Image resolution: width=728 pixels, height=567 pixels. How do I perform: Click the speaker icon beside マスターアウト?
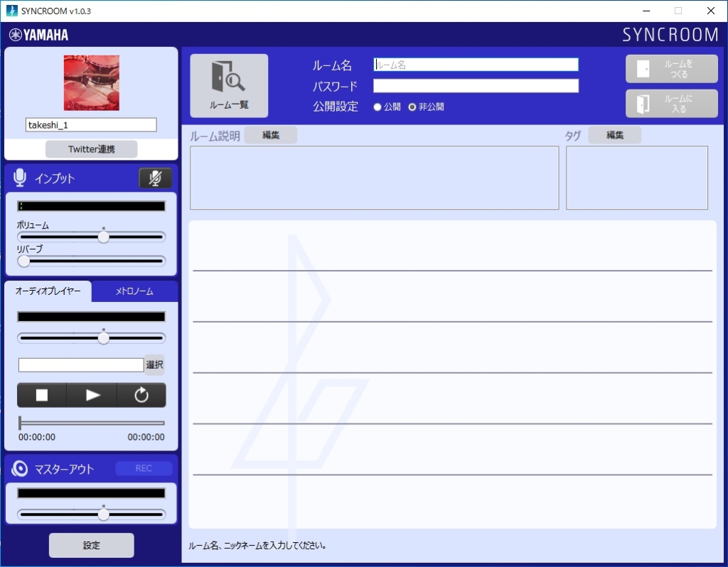click(x=19, y=469)
